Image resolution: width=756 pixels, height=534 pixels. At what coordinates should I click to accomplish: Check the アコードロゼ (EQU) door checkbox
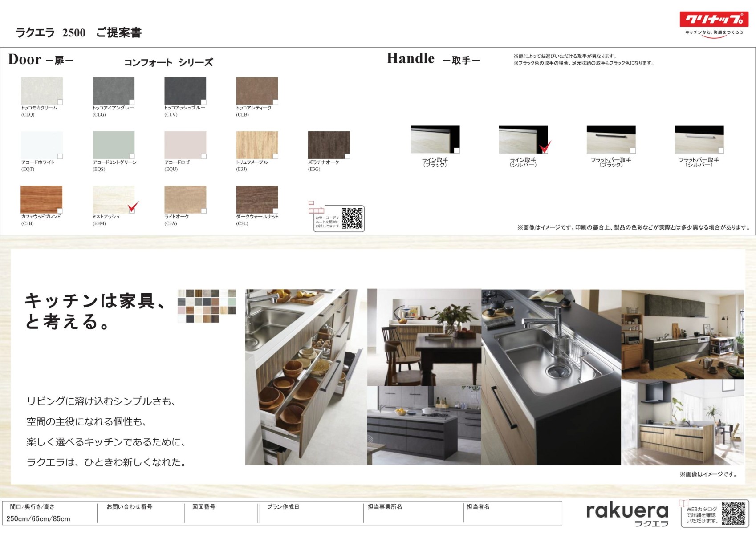click(203, 157)
